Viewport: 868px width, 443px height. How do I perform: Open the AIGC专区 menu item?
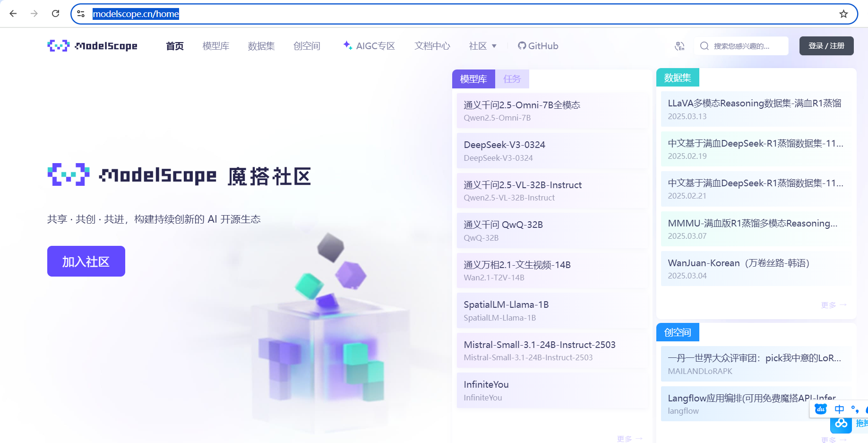[369, 46]
